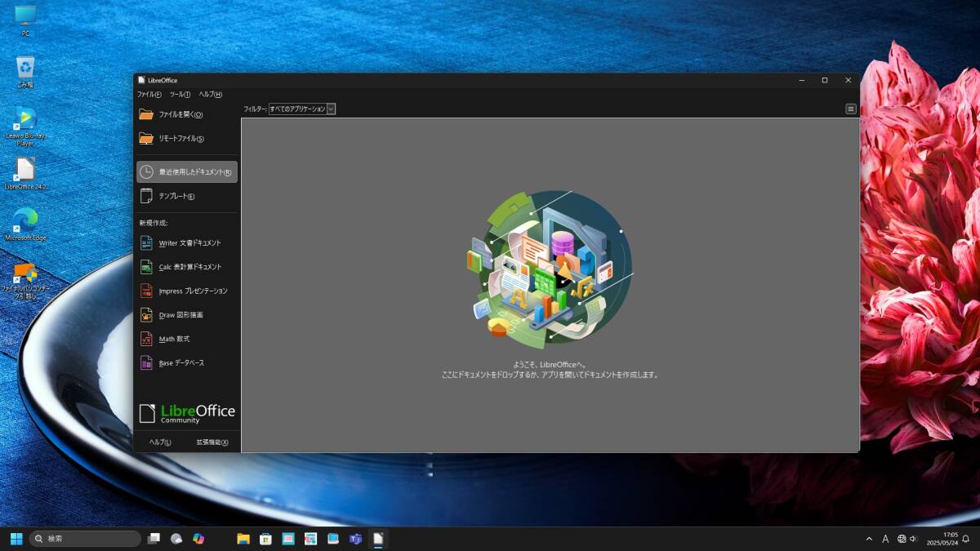Open the Copilot taskbar icon
The width and height of the screenshot is (980, 551).
pyautogui.click(x=198, y=539)
